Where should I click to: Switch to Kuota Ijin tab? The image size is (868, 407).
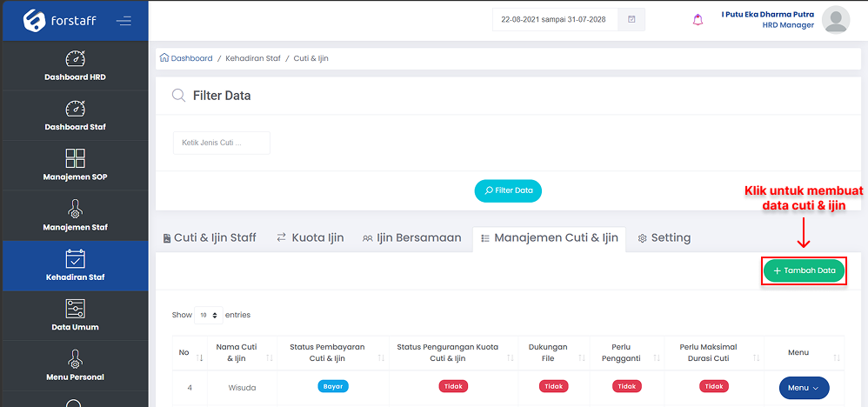point(310,238)
